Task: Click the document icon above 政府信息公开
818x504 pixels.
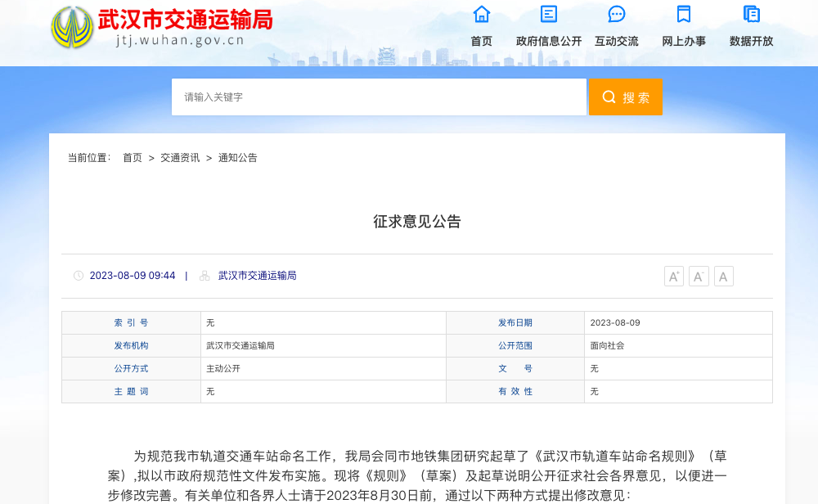Action: point(548,14)
